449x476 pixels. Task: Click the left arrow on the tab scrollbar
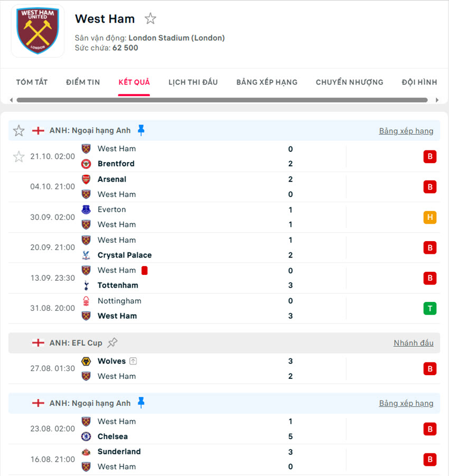(12, 99)
